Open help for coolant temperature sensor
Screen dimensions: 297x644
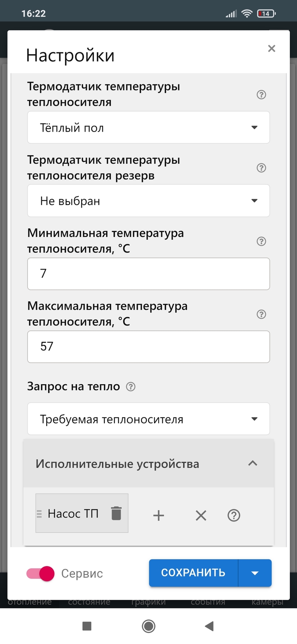tap(261, 95)
